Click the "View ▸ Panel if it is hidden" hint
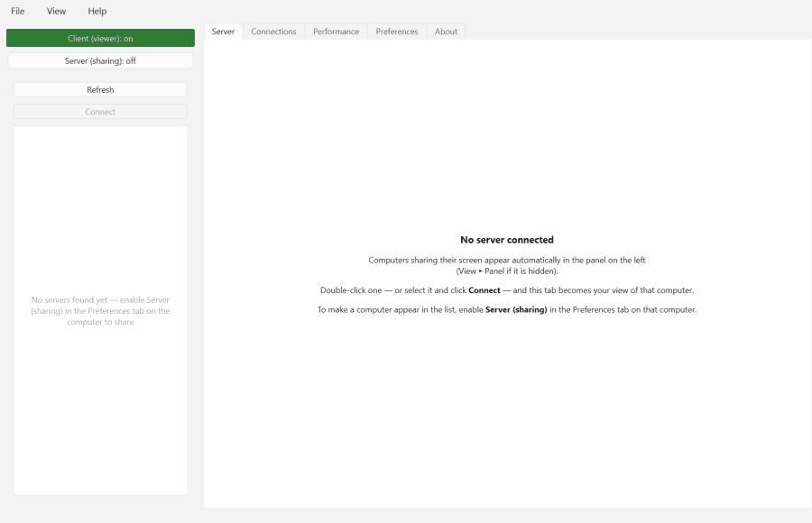Screen dimensions: 812x523 coord(507,271)
